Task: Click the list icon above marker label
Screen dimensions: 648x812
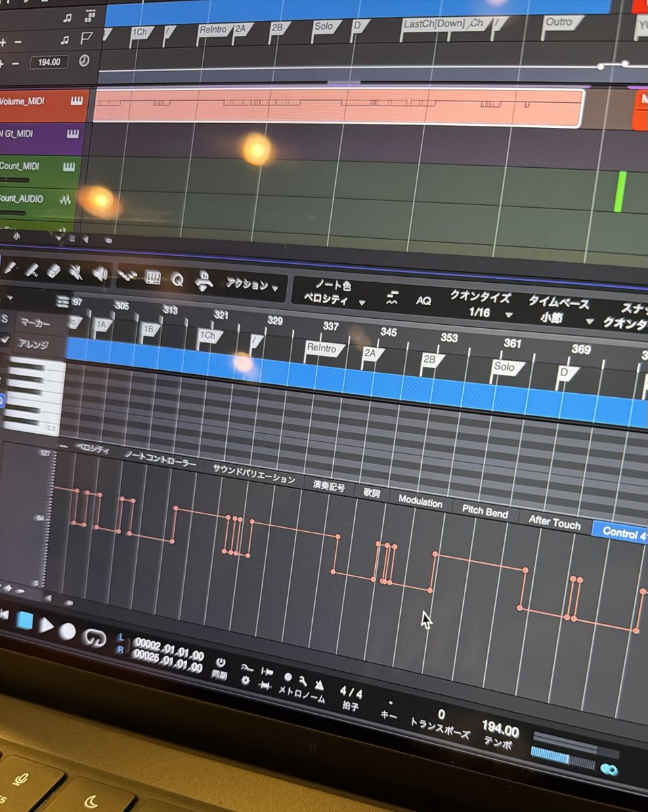Action: tap(63, 302)
